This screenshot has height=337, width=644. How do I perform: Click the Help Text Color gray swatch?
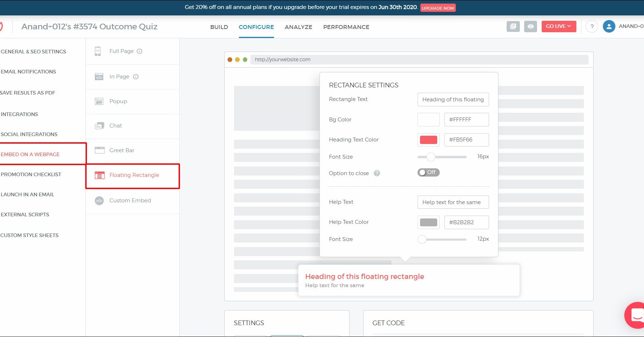click(428, 222)
